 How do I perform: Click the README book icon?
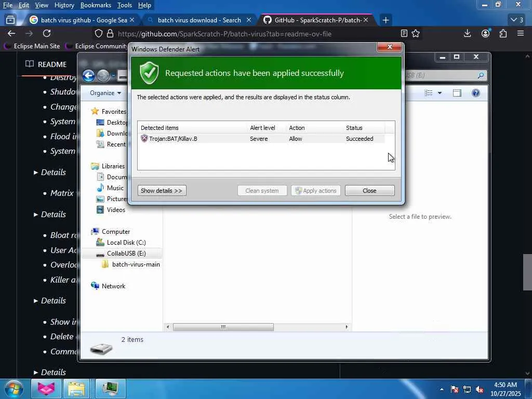coord(30,64)
